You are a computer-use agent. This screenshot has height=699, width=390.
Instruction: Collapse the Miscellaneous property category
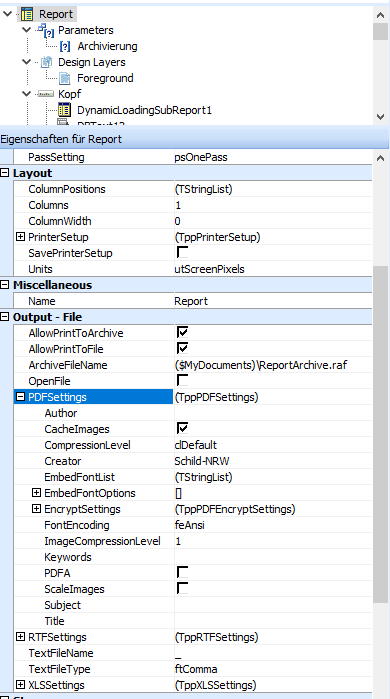(4, 285)
